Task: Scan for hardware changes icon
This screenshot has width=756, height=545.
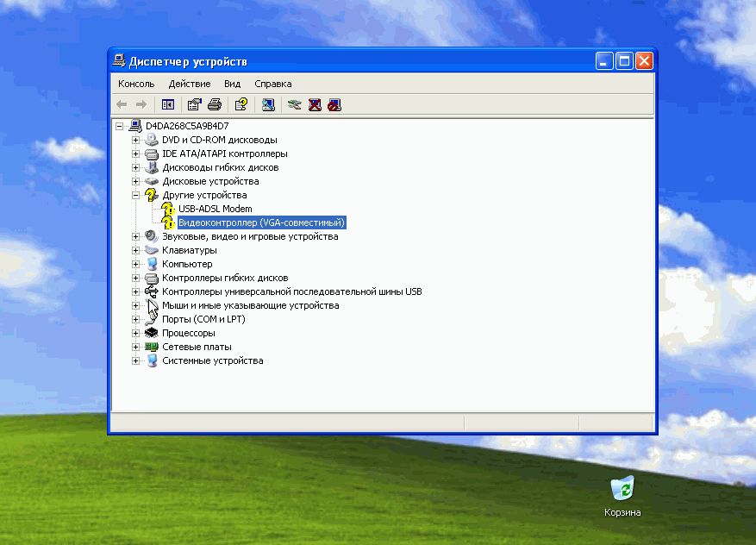Action: [x=268, y=104]
